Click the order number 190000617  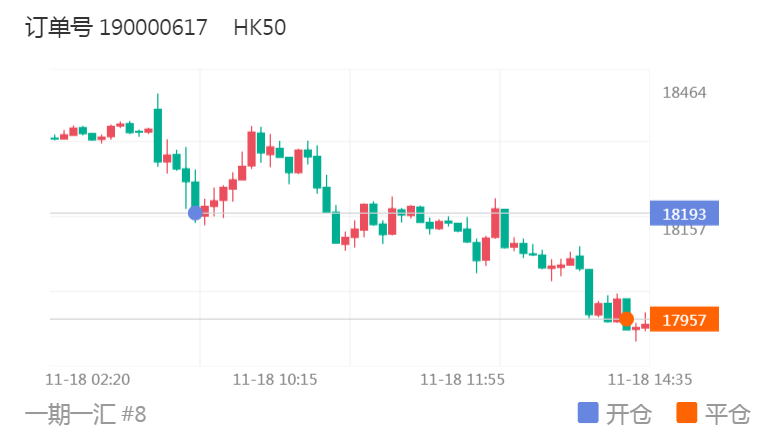(153, 28)
